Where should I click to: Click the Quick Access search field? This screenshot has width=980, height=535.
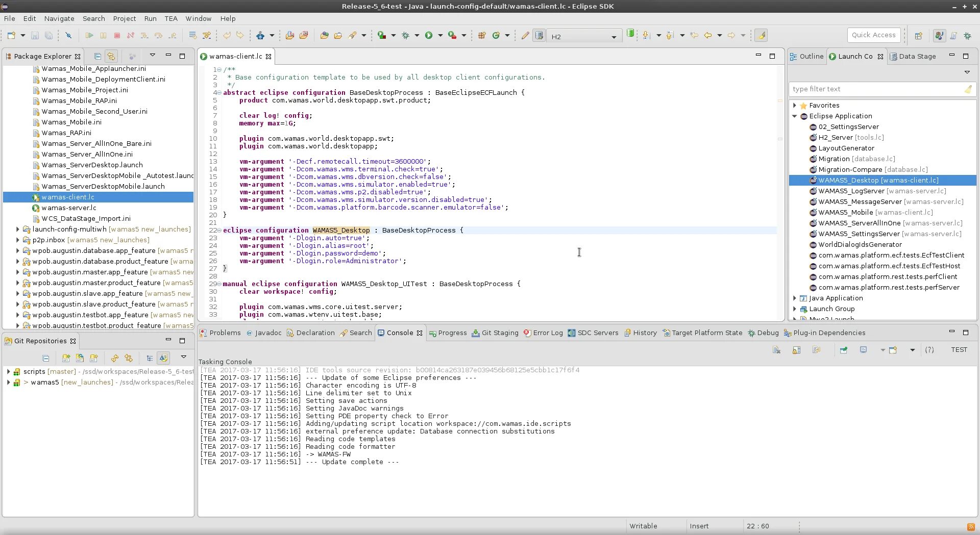coord(873,35)
